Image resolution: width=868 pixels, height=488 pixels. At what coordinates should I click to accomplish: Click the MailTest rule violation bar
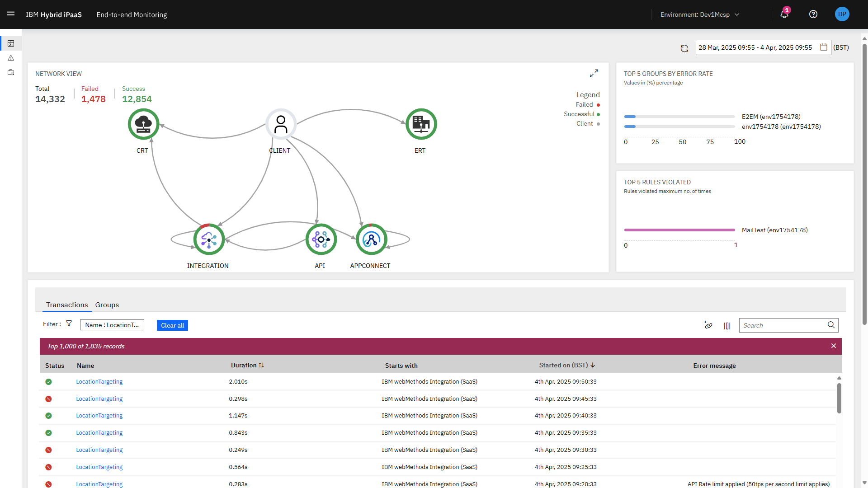click(x=679, y=230)
